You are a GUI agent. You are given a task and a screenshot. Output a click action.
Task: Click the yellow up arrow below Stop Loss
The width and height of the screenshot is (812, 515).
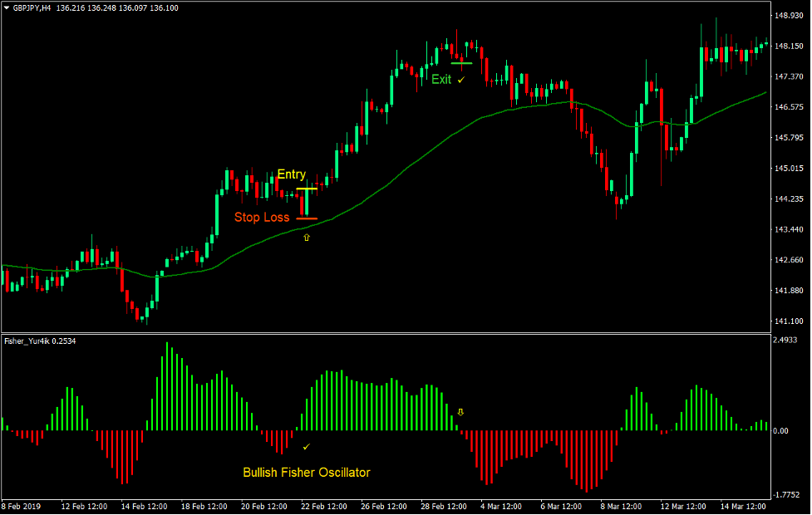tap(307, 237)
